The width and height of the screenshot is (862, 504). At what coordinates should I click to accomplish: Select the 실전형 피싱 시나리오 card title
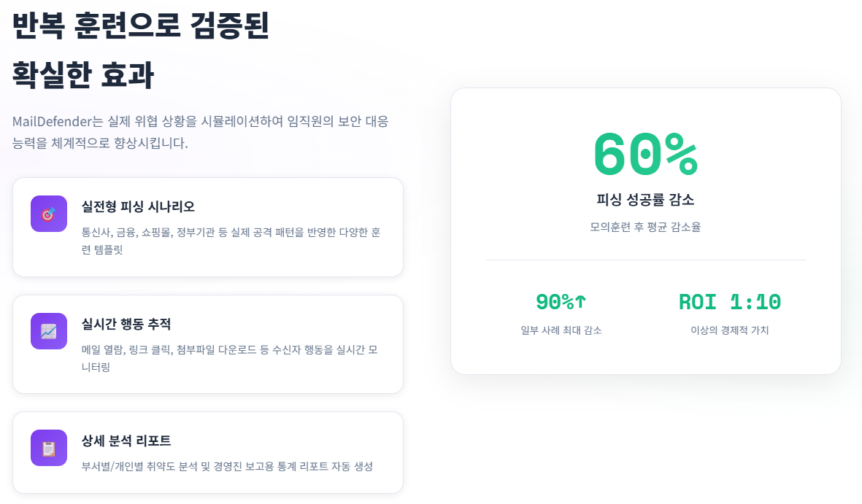point(138,206)
